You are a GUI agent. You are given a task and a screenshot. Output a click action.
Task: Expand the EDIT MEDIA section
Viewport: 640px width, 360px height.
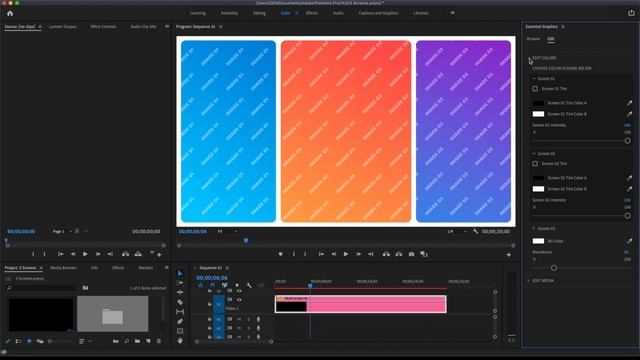click(528, 281)
